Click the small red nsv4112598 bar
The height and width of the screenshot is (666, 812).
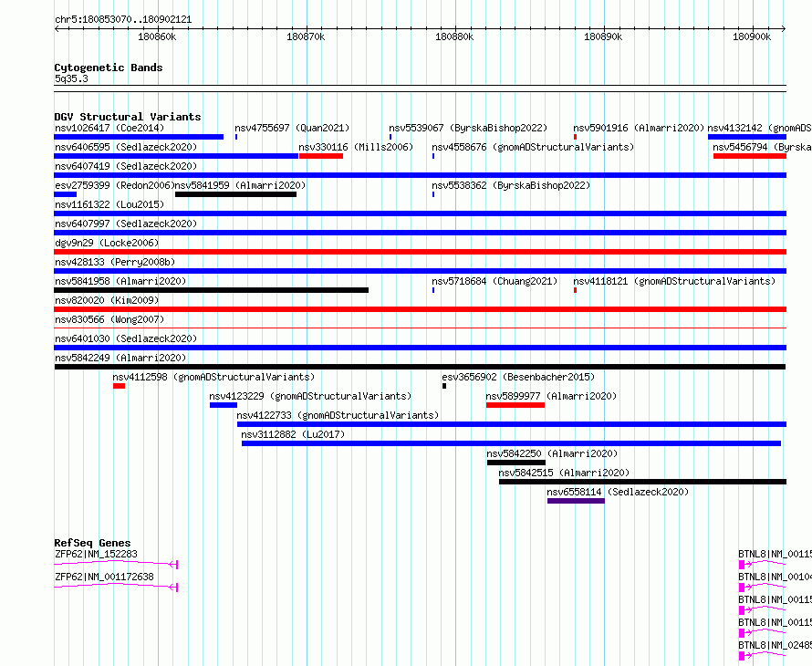120,386
